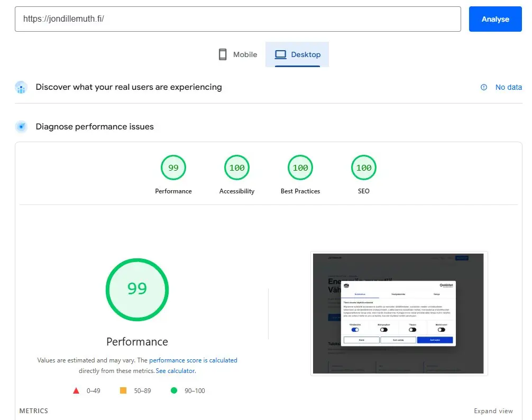Viewport: 532px width, 420px height.
Task: Click the Diagnose performance issues lab icon
Action: tap(21, 126)
